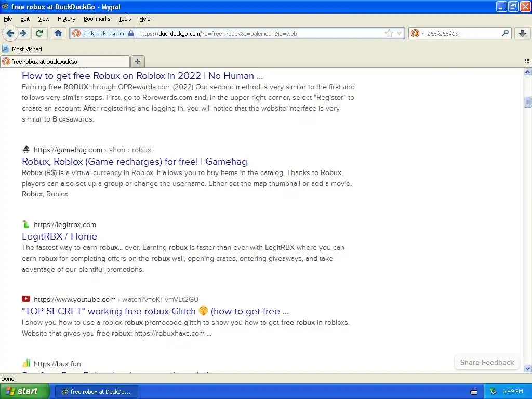
Task: Open the Edit menu
Action: 25,19
